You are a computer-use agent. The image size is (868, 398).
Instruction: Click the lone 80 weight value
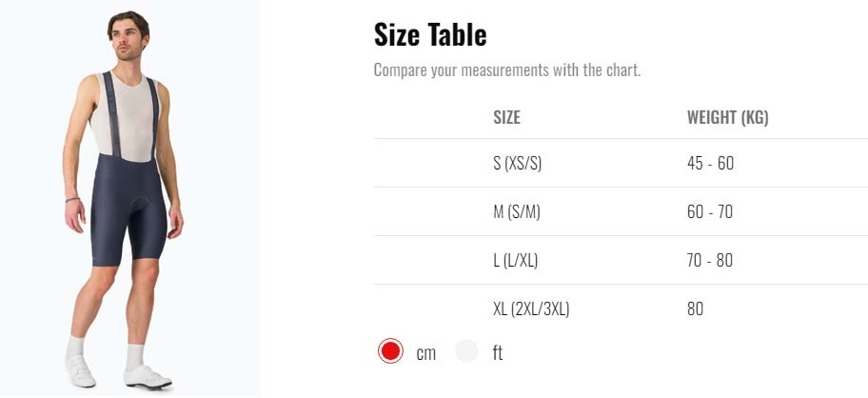(x=696, y=308)
